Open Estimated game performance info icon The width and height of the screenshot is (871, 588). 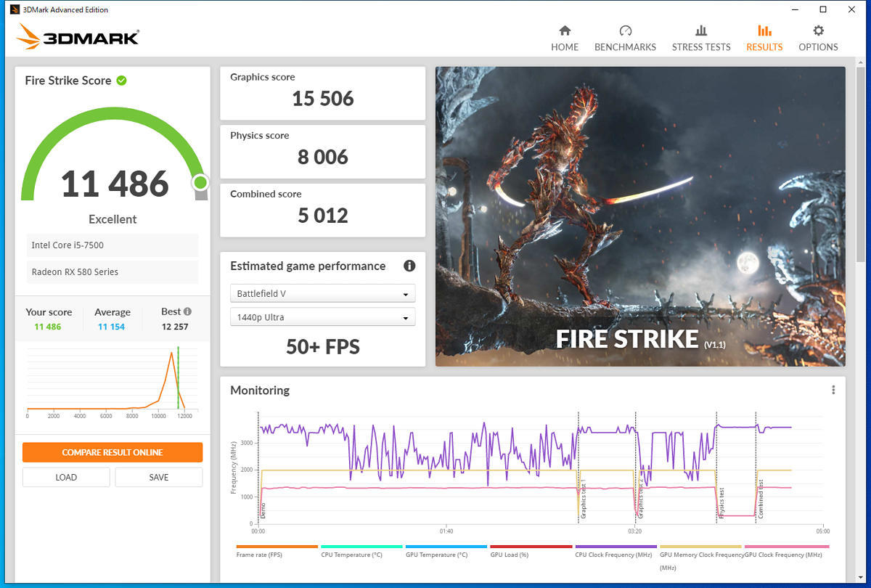(409, 266)
